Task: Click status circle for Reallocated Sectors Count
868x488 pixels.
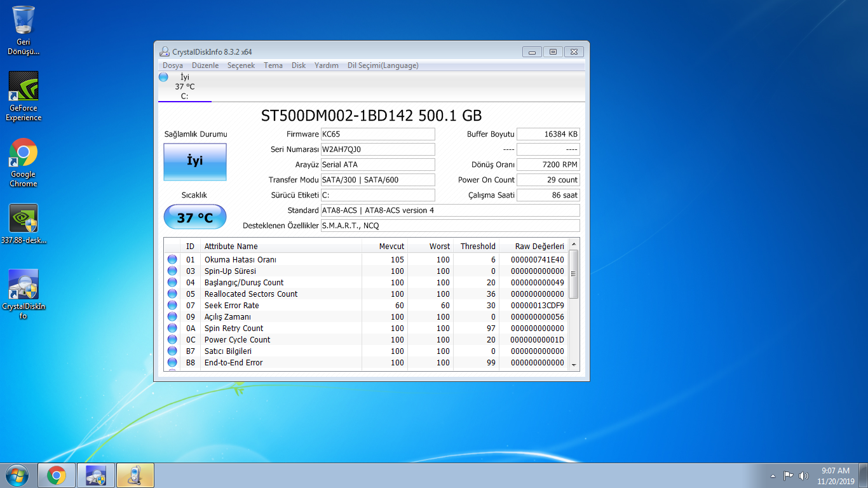Action: pos(172,294)
